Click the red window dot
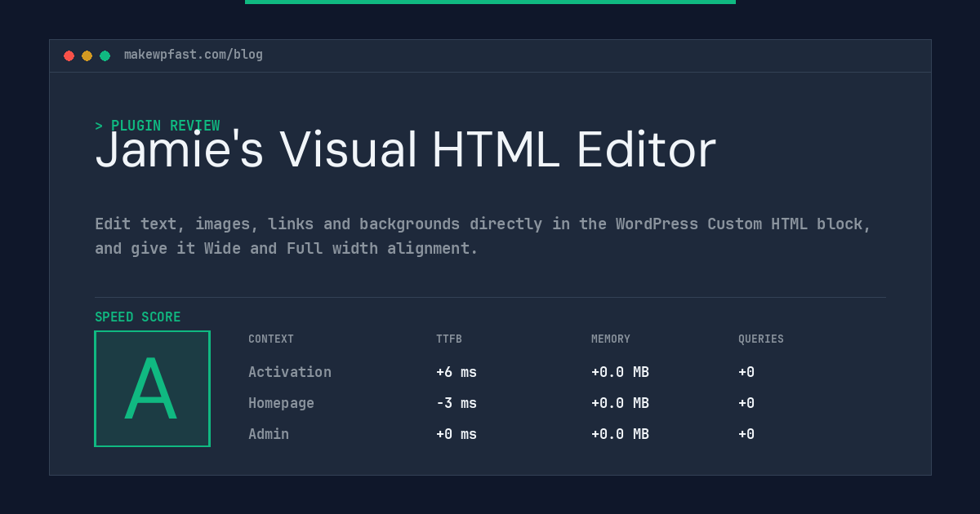 [x=69, y=55]
